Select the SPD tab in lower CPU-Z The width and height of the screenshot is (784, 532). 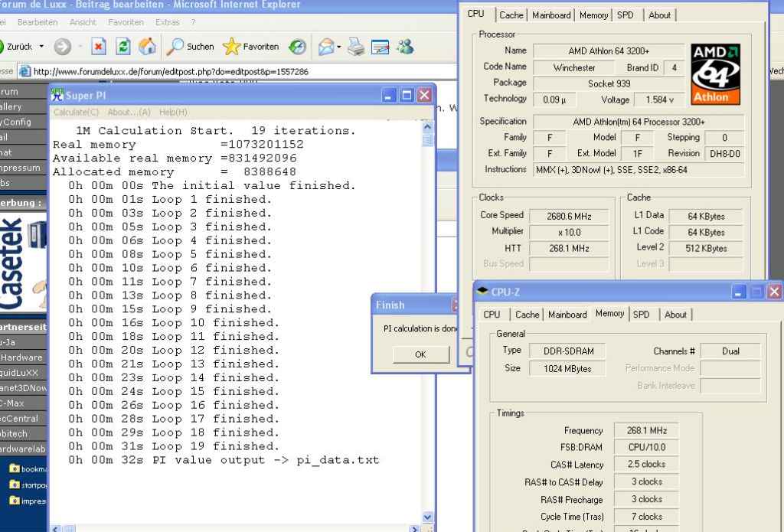641,315
